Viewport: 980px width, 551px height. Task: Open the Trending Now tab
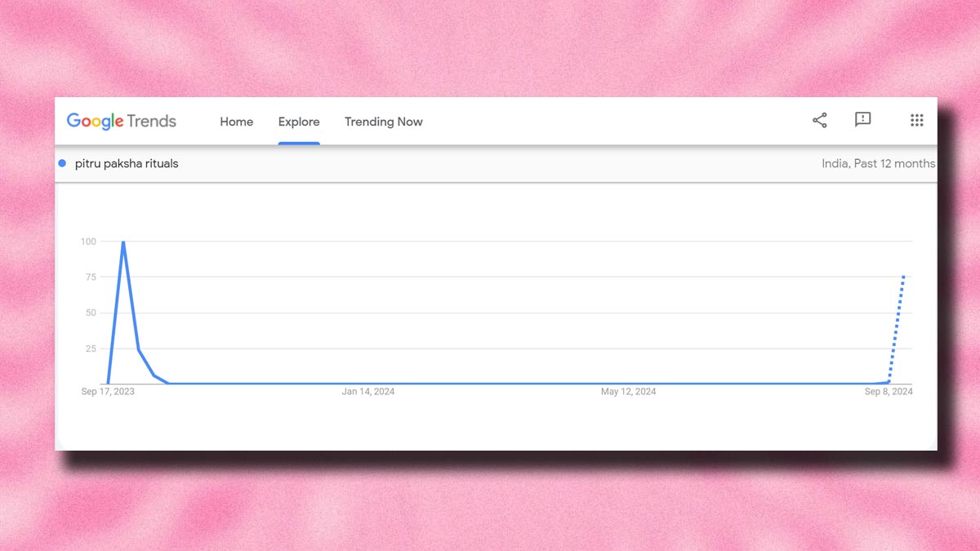(x=383, y=121)
